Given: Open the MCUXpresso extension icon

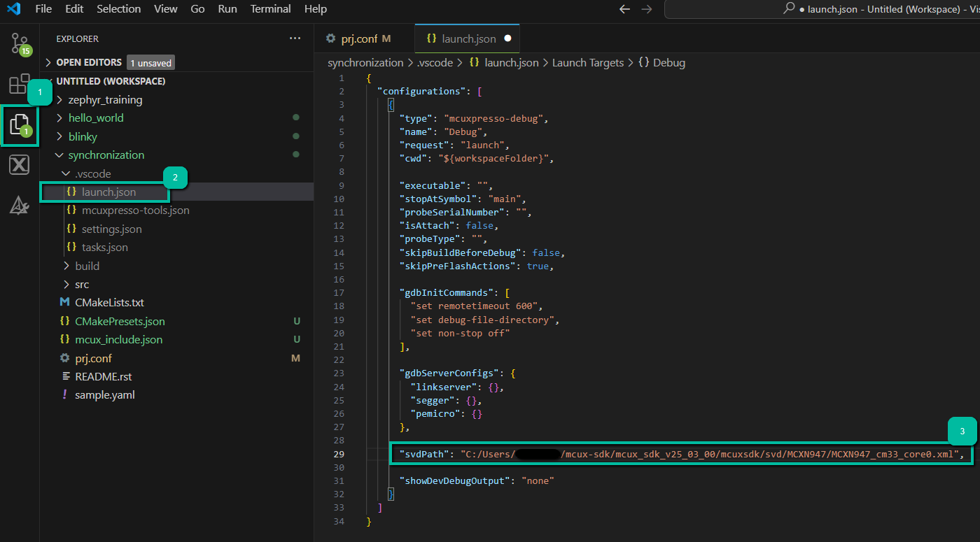Looking at the screenshot, I should tap(20, 165).
